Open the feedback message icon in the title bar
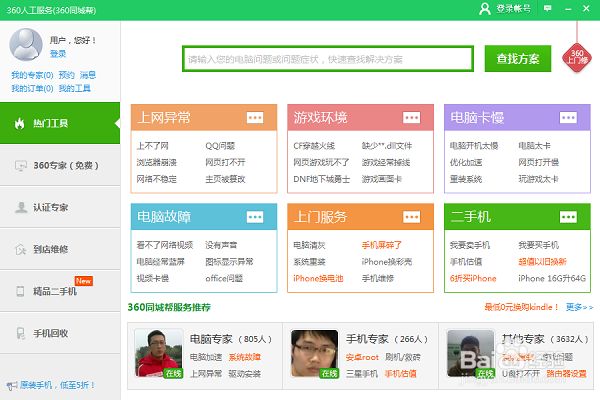The image size is (600, 400). [x=548, y=8]
